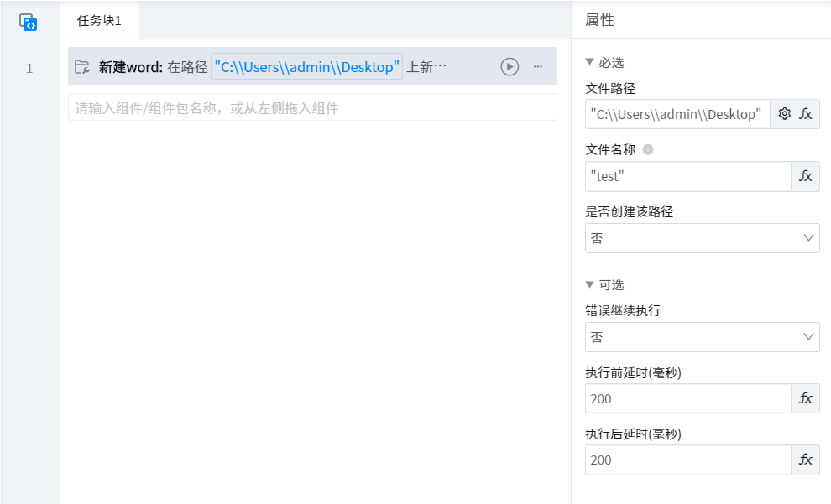Click the code view switch icon at top-left
831x504 pixels.
(x=29, y=22)
